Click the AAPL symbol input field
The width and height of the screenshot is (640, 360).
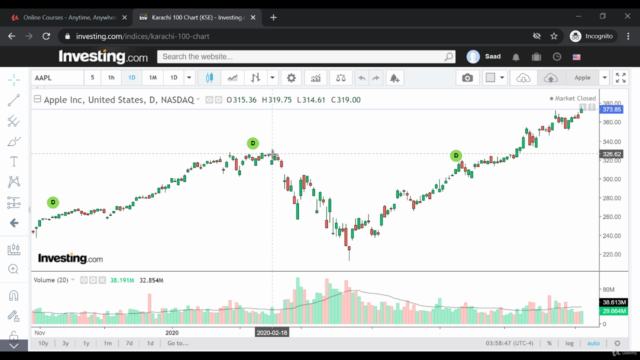tap(57, 78)
